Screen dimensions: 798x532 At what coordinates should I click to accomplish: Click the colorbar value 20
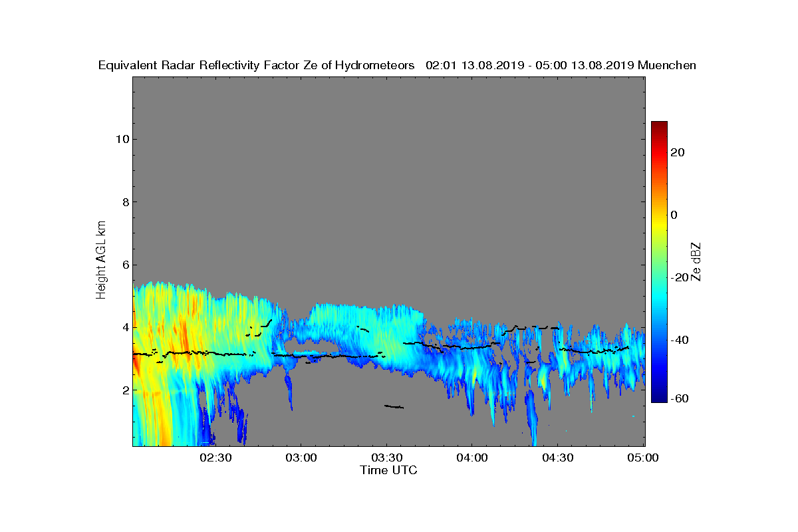click(x=678, y=152)
